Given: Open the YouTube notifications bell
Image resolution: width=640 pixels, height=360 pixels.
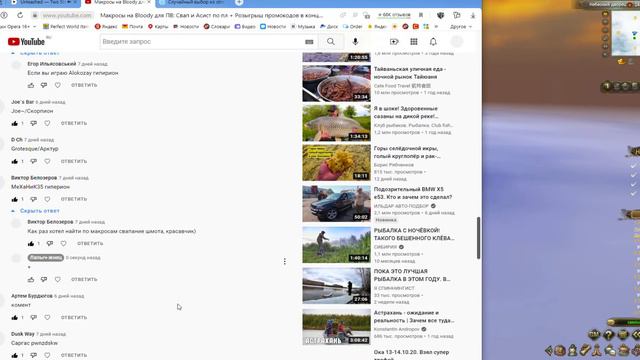Looking at the screenshot, I should coord(433,42).
